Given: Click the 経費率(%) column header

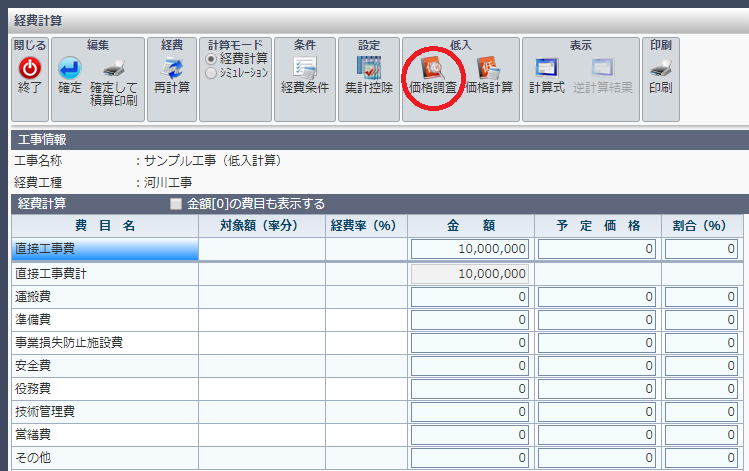Looking at the screenshot, I should [x=366, y=225].
